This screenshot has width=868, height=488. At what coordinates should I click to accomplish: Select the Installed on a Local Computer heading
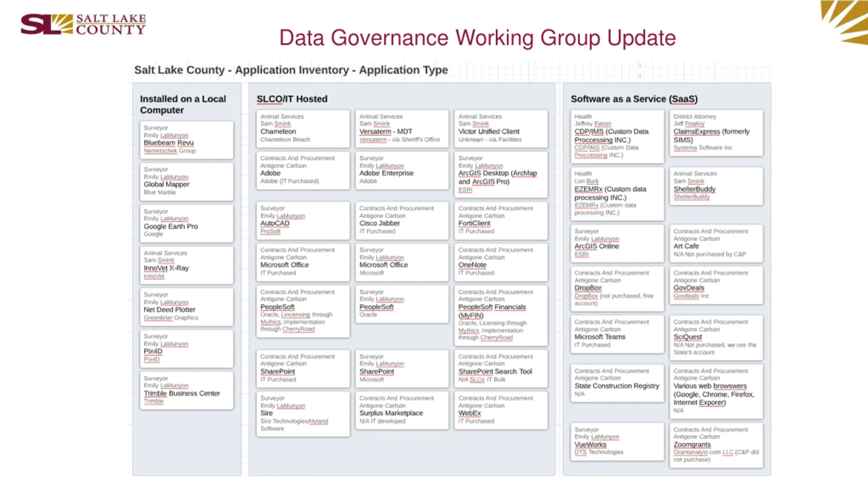183,104
